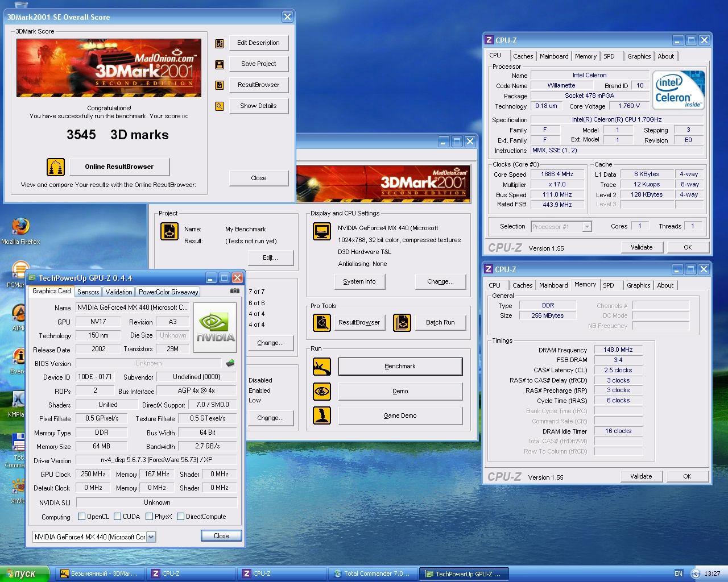The height and width of the screenshot is (582, 728).
Task: Click the project Edit... button
Action: point(270,257)
